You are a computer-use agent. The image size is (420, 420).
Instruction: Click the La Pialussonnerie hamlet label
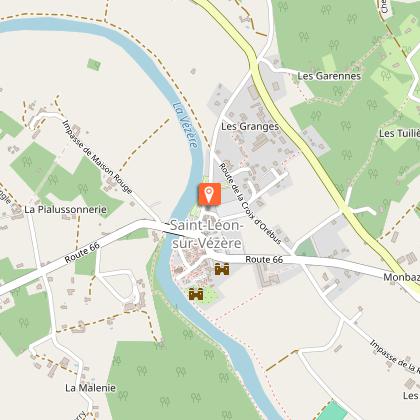pyautogui.click(x=66, y=210)
